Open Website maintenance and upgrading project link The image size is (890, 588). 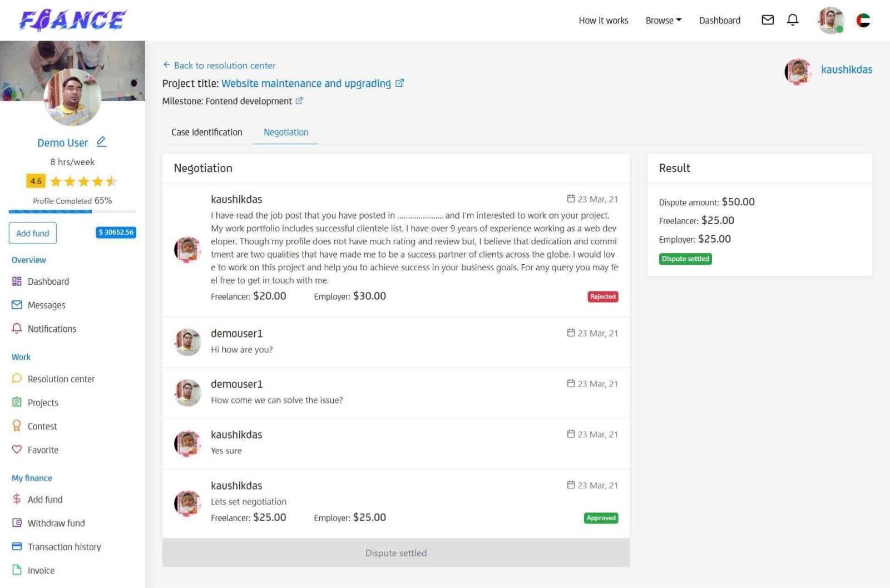[306, 83]
